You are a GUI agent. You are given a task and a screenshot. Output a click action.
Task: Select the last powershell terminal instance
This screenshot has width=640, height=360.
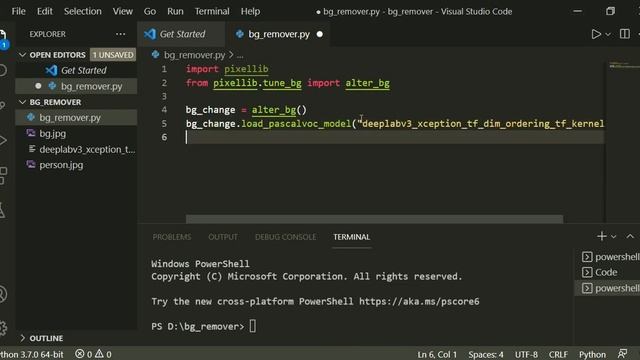click(608, 288)
